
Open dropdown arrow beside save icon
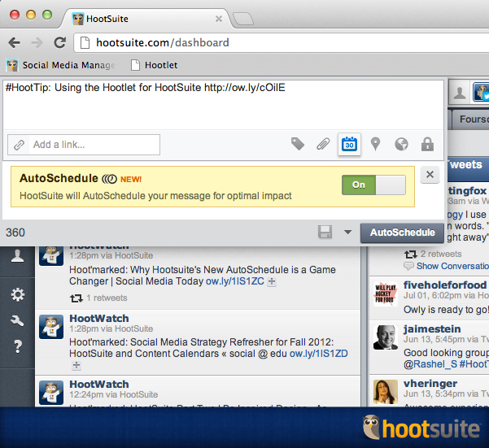(x=347, y=232)
